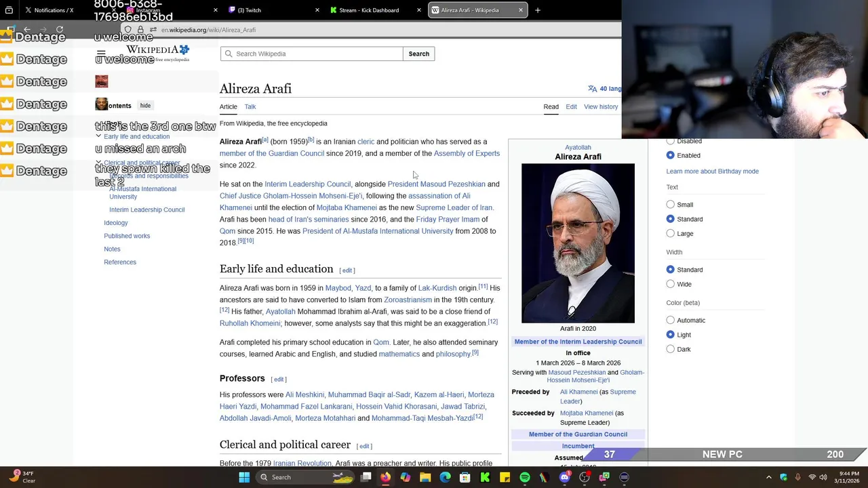Screen dimensions: 868x488
Task: Select Standard width option
Action: (x=671, y=270)
